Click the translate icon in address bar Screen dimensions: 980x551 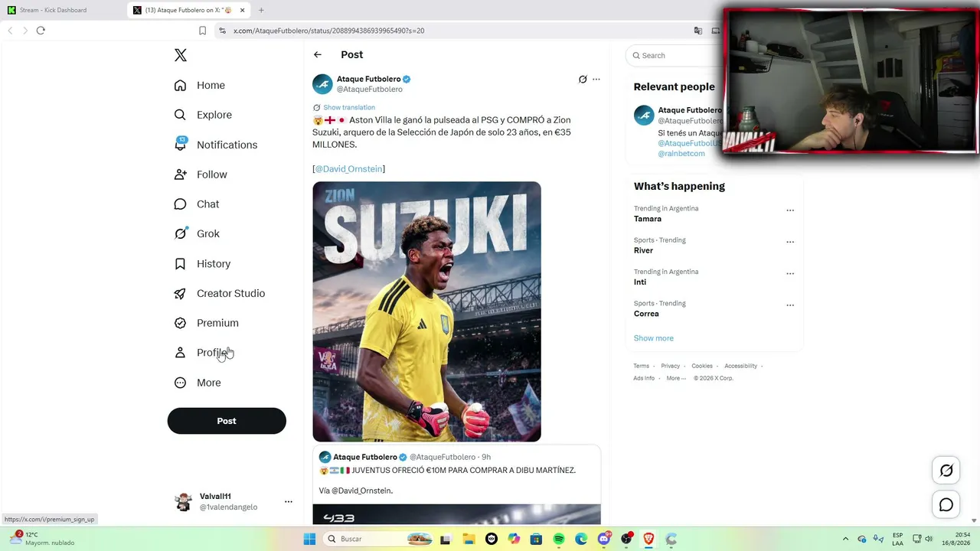click(698, 31)
